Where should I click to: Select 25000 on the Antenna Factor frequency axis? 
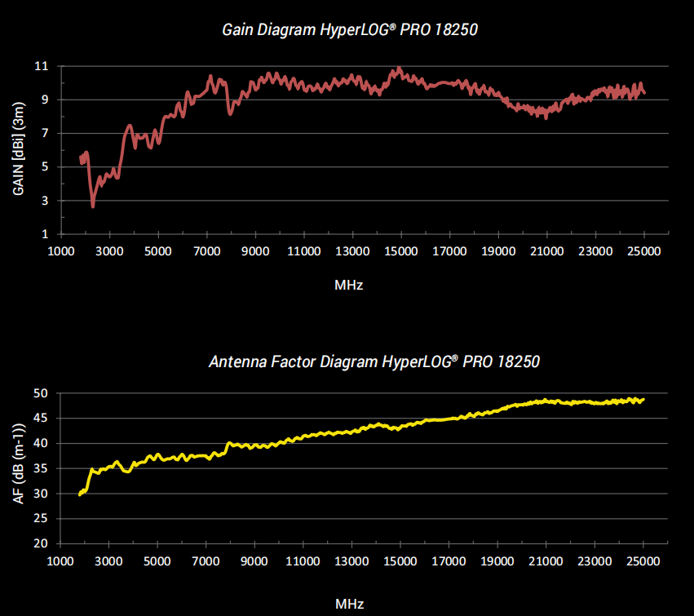point(643,561)
